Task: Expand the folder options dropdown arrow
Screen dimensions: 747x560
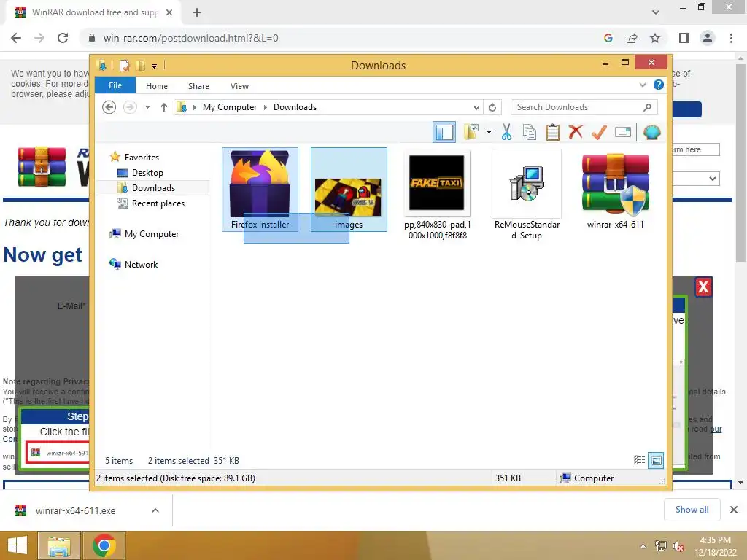Action: coord(489,132)
